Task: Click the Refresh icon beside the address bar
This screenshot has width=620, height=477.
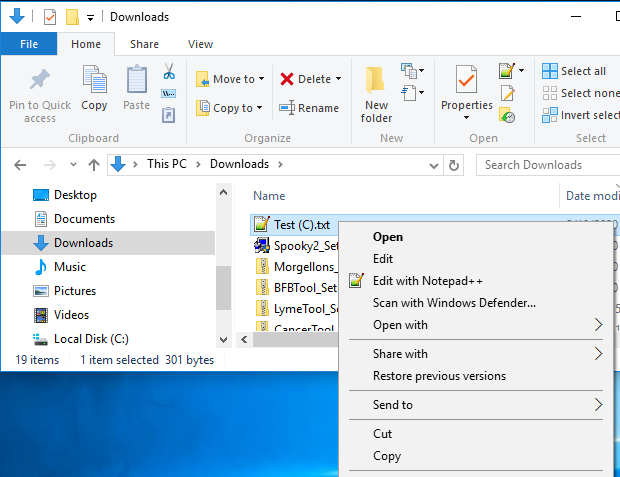Action: (454, 165)
